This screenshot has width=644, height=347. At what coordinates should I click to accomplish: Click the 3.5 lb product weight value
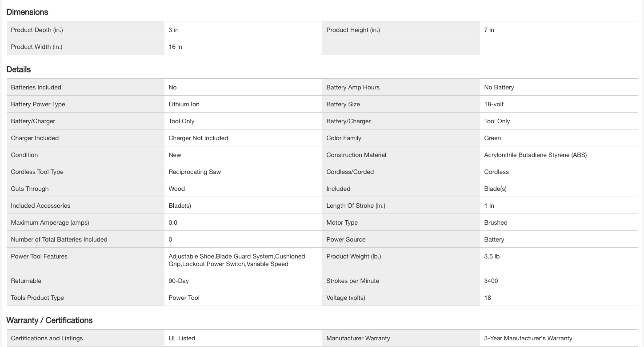(x=492, y=257)
